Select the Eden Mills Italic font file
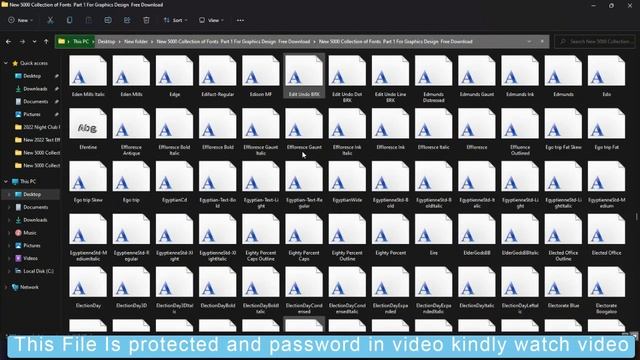Viewport: 640px width, 360px height. (88, 76)
